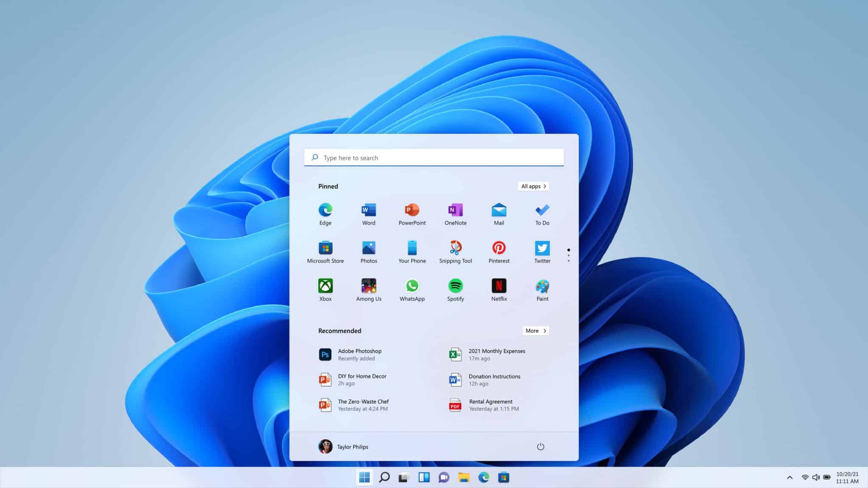The image size is (868, 488).
Task: Click Windows taskbar search icon
Action: tap(384, 477)
